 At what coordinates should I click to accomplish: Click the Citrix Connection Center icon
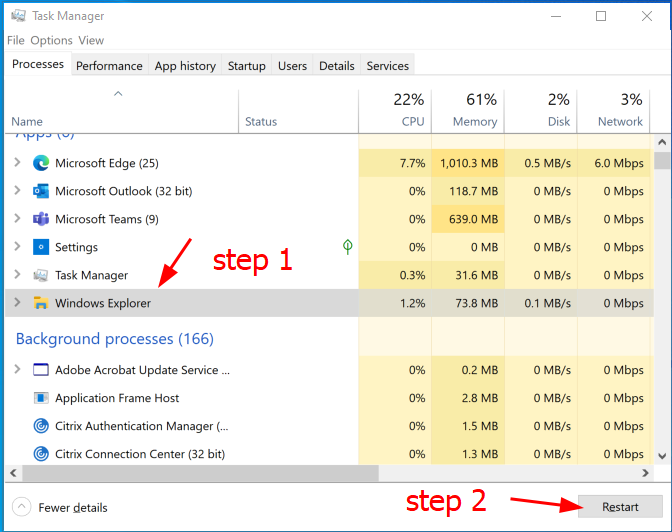pyautogui.click(x=41, y=454)
